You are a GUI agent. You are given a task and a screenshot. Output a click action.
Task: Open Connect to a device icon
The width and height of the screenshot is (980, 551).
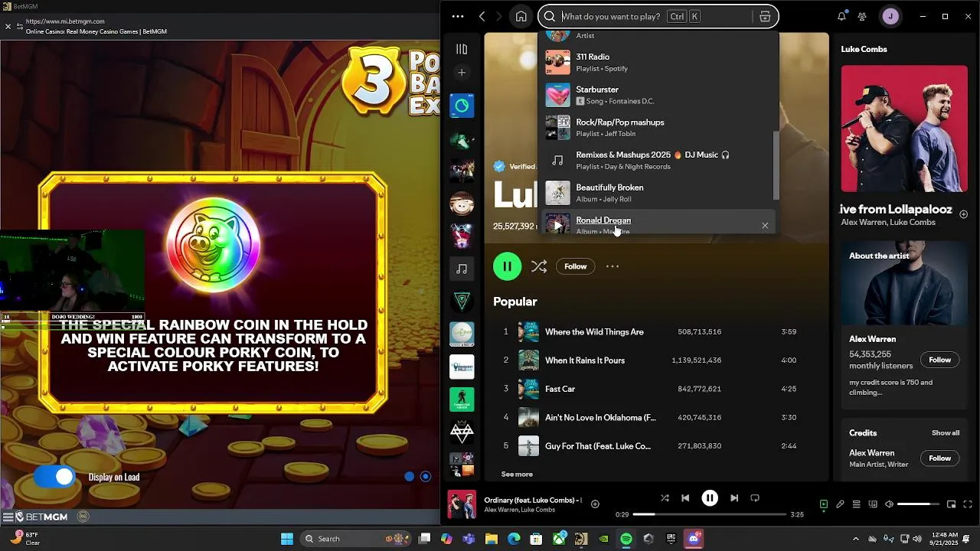pos(873,504)
